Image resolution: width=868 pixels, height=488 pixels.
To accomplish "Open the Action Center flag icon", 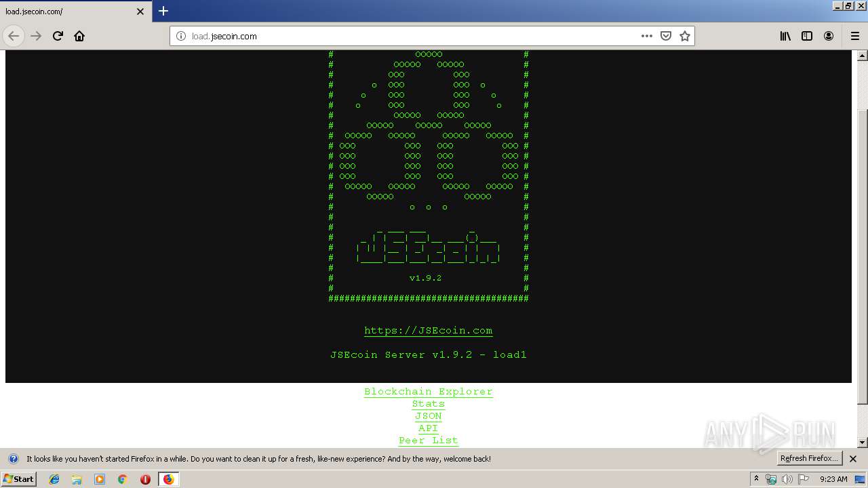I will pos(804,479).
